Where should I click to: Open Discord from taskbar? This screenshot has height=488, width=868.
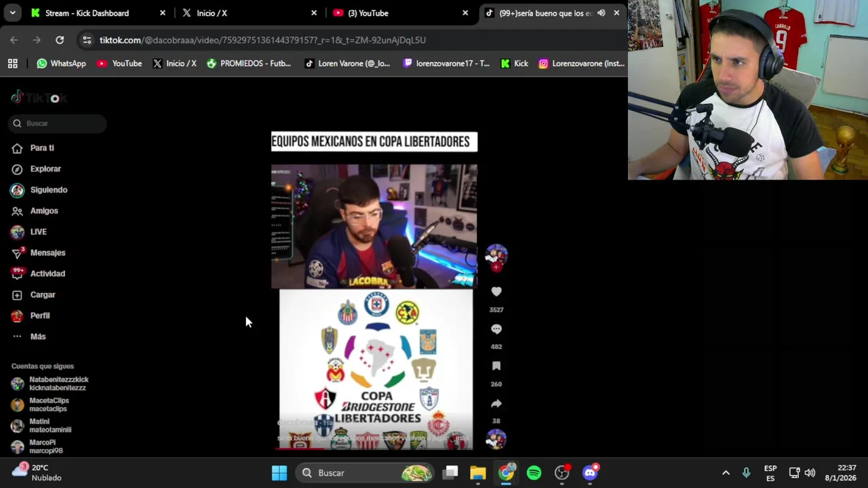coord(590,473)
